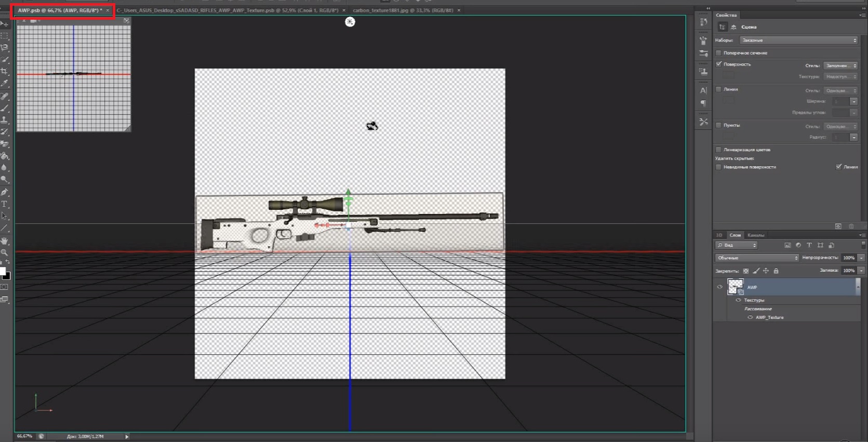Select the Lasso tool

pyautogui.click(x=4, y=47)
